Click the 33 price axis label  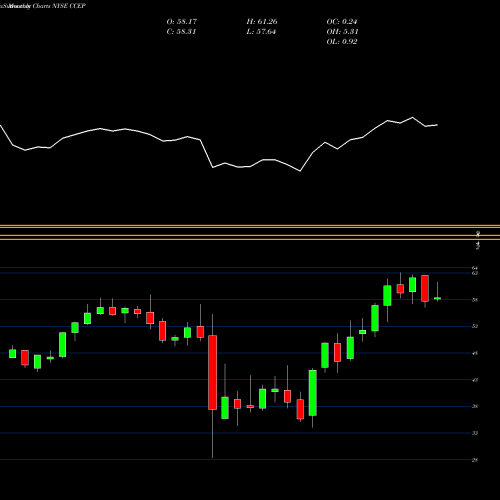475,433
